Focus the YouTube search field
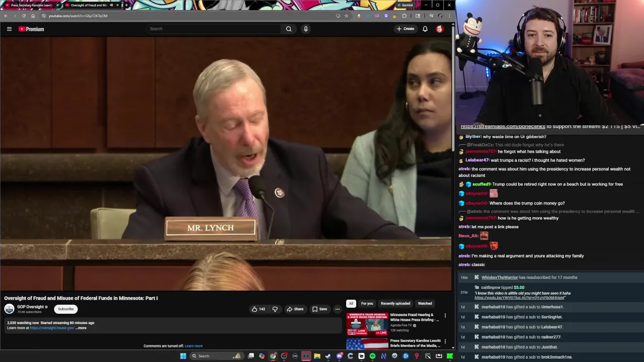 (214, 29)
